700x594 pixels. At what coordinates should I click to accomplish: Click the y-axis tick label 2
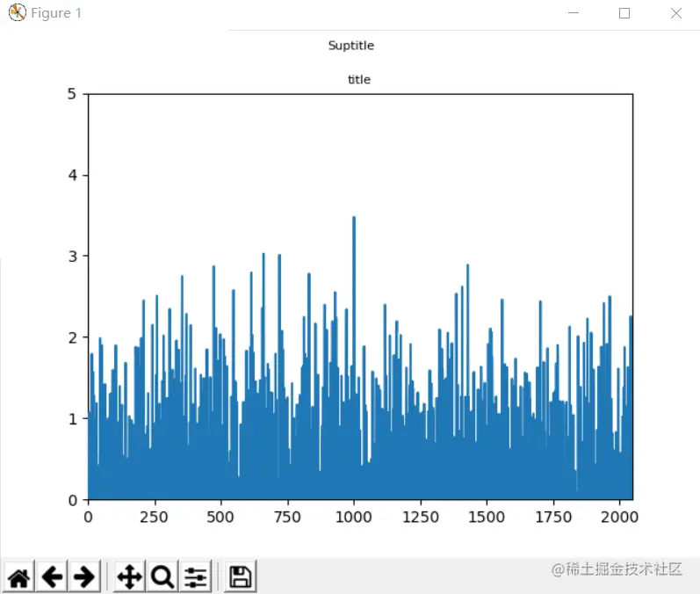72,337
